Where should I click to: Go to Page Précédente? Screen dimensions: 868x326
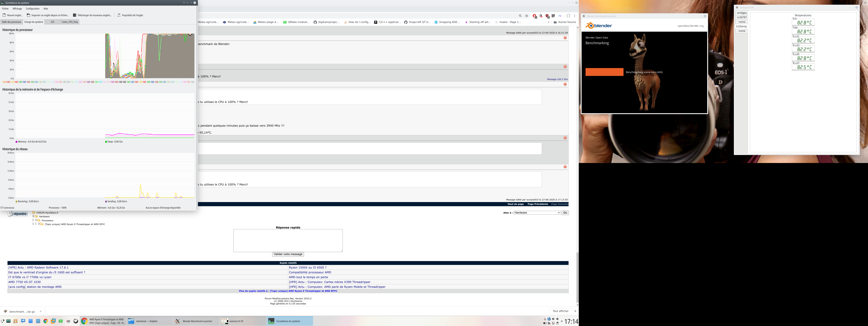538,204
